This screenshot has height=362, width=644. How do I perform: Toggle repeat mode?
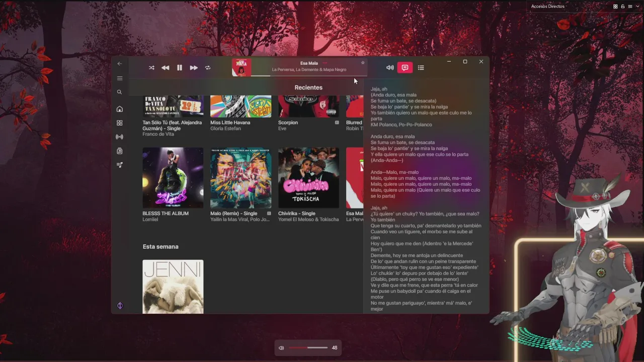pos(207,68)
